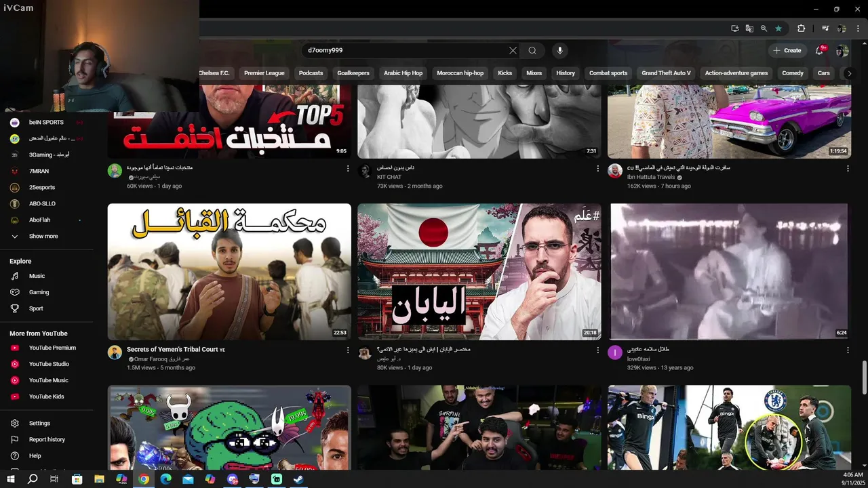Viewport: 868px width, 488px height.
Task: Open video title Secrets of Yemen's Tribal Court
Action: coord(172,350)
